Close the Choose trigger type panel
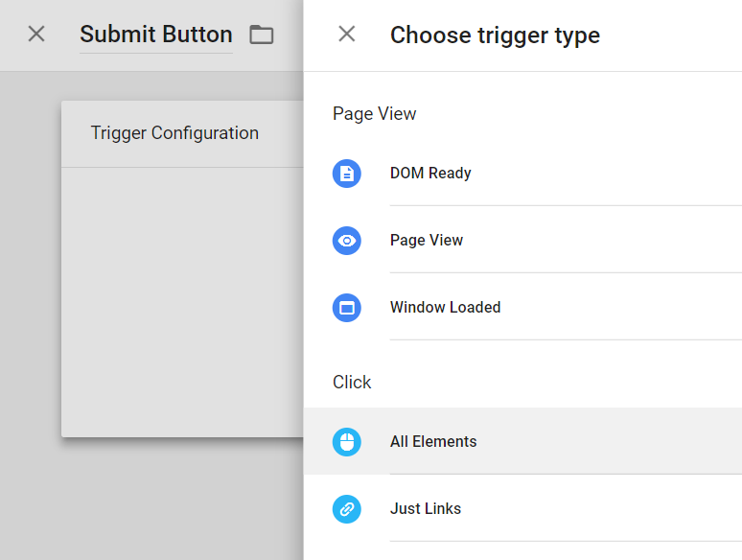742x560 pixels. [347, 35]
